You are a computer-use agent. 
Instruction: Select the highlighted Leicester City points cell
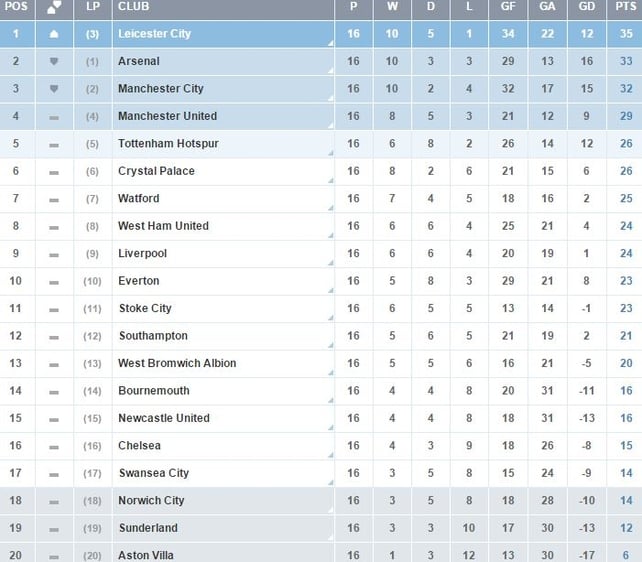625,34
